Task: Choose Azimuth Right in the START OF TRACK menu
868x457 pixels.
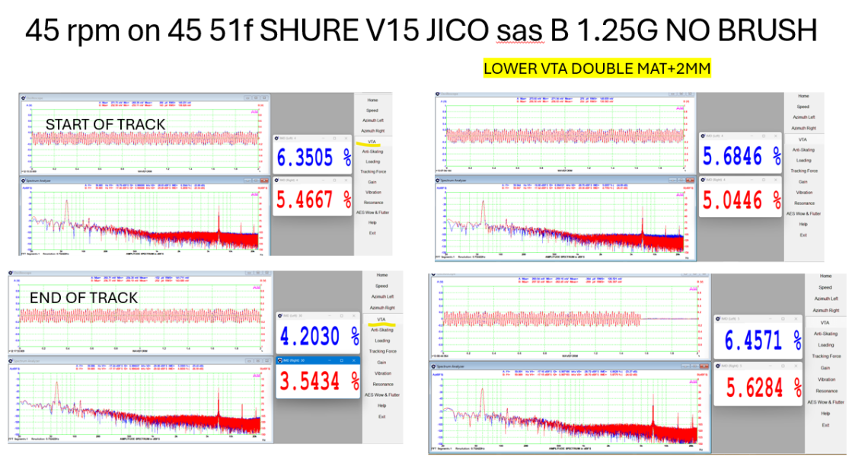Action: [372, 131]
